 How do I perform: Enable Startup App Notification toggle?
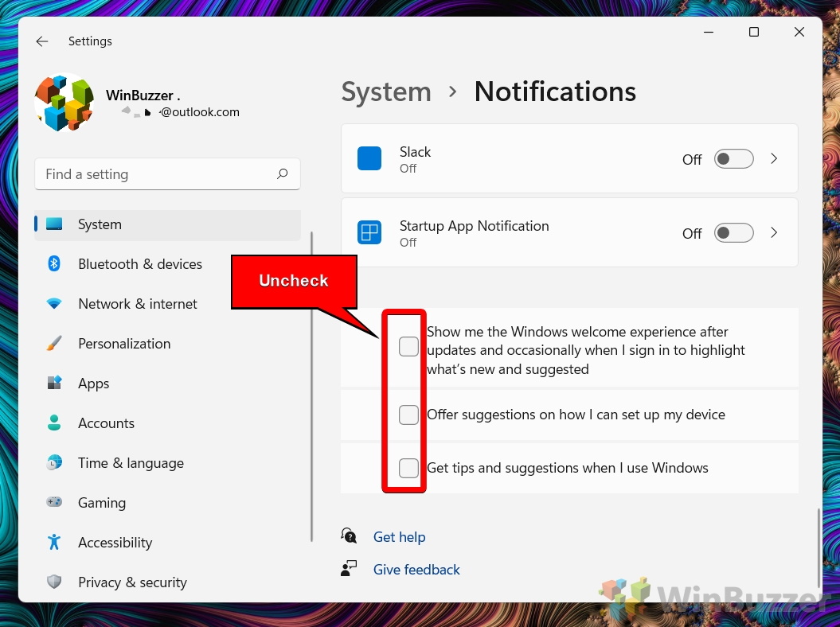[x=733, y=233]
